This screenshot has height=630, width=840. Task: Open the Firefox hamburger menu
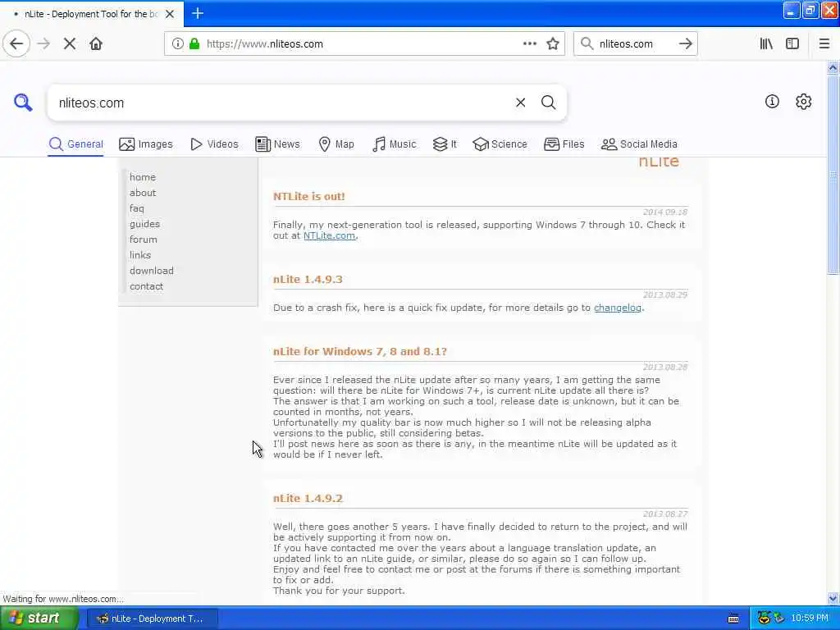(x=824, y=44)
